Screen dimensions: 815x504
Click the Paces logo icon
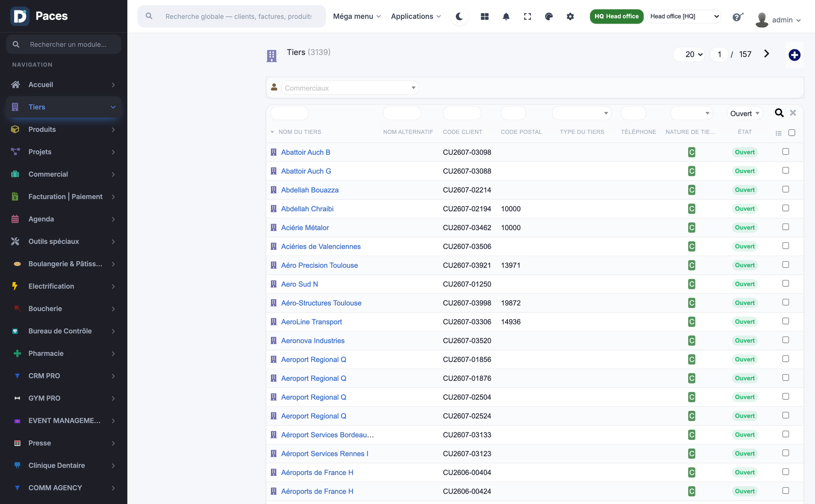click(x=20, y=16)
